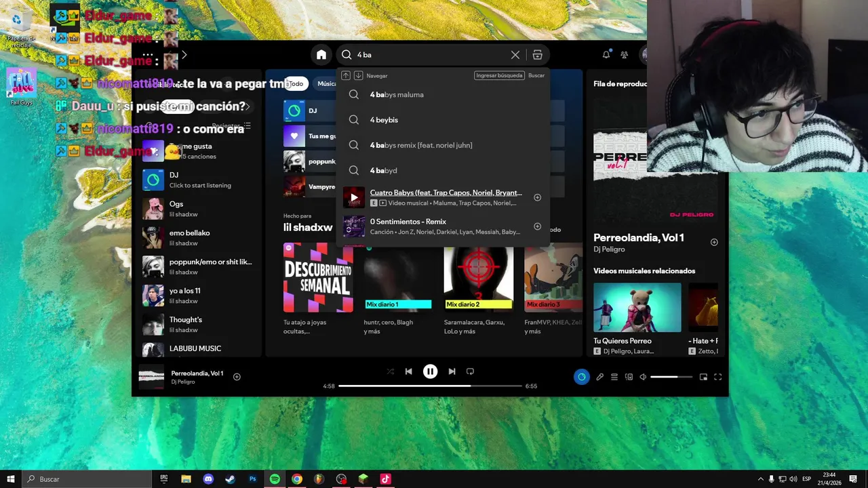Screen dimensions: 868x488
Task: Open the 'Vampyre' tile in home grid
Action: 310,186
